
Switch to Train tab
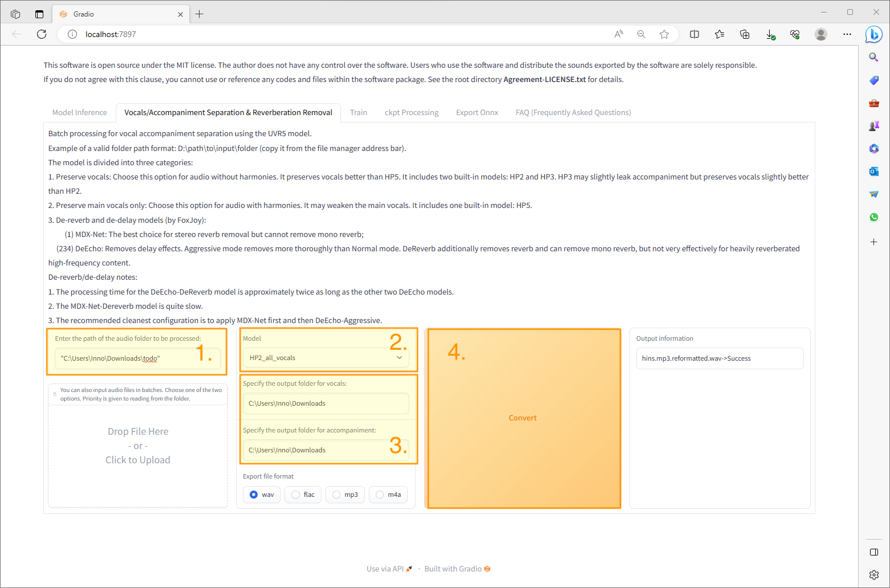(x=359, y=112)
